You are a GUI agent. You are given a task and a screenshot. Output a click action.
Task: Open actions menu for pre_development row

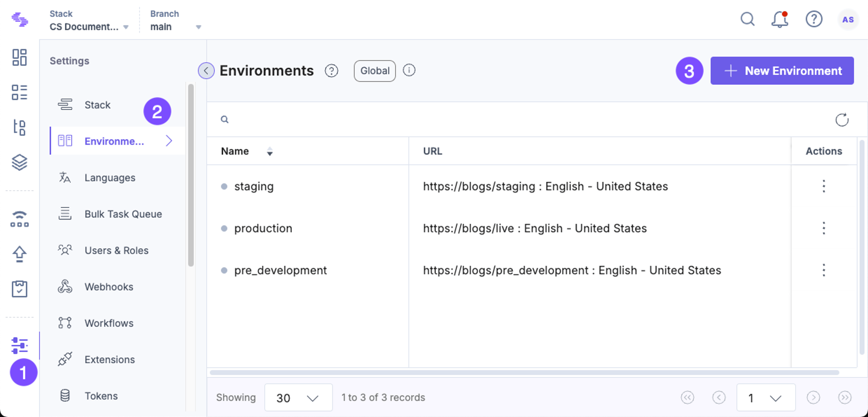pyautogui.click(x=823, y=270)
